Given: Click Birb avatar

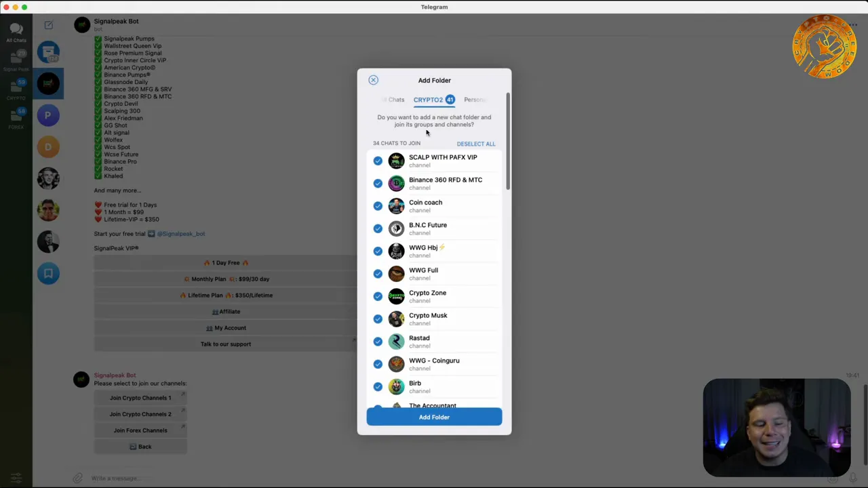Looking at the screenshot, I should coord(396,386).
